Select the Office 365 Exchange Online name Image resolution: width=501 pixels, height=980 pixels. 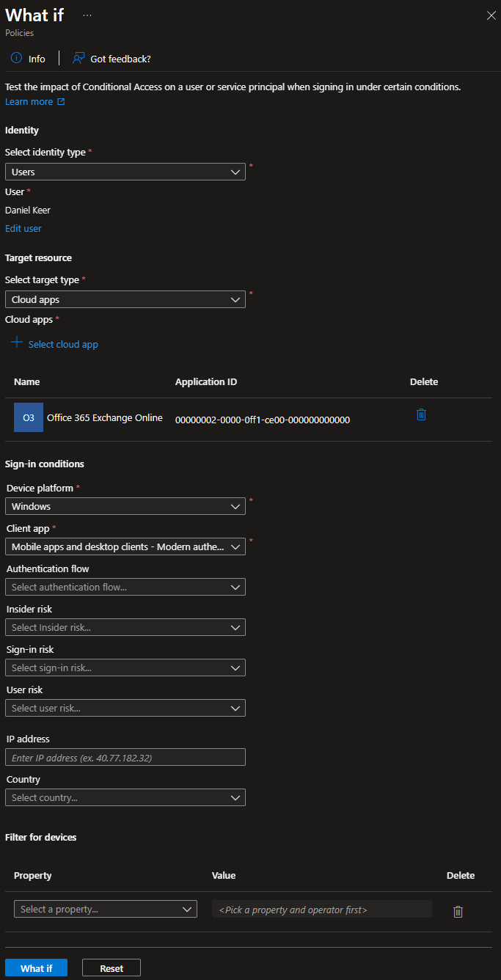click(x=105, y=417)
